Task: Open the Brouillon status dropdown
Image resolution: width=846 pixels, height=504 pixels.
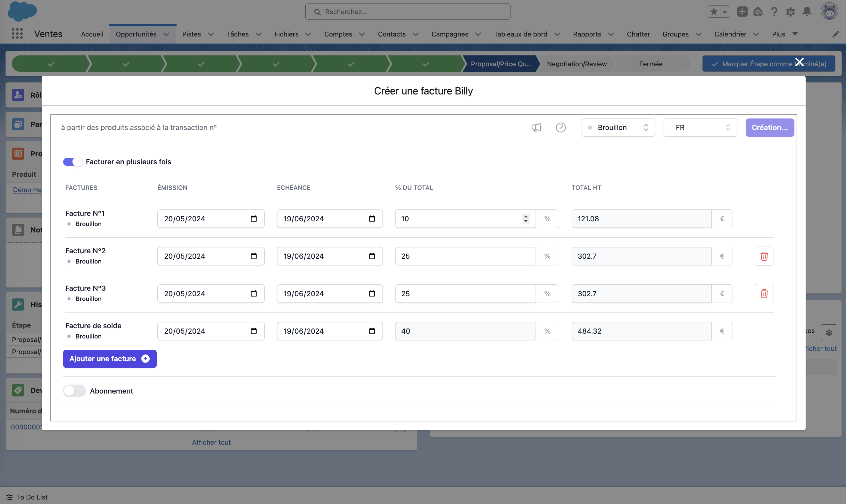Action: click(618, 127)
